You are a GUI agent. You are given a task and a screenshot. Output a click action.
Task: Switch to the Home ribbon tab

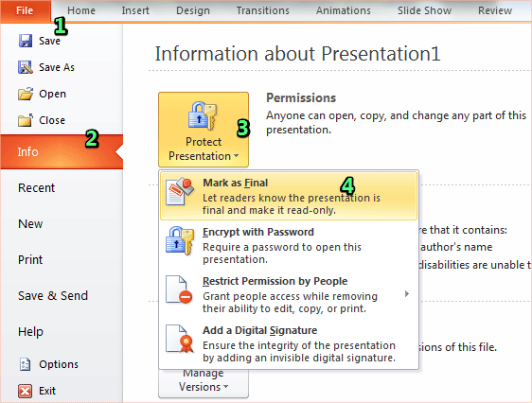point(81,10)
